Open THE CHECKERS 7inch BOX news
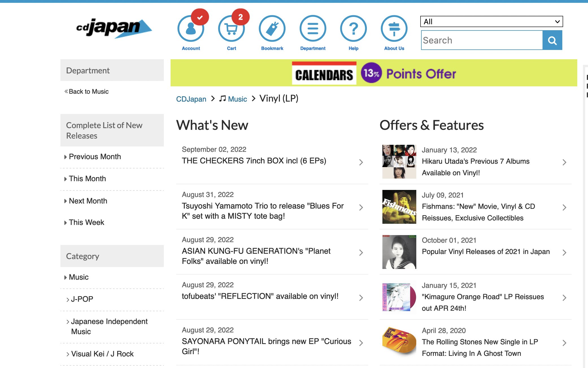The height and width of the screenshot is (368, 588). [254, 161]
